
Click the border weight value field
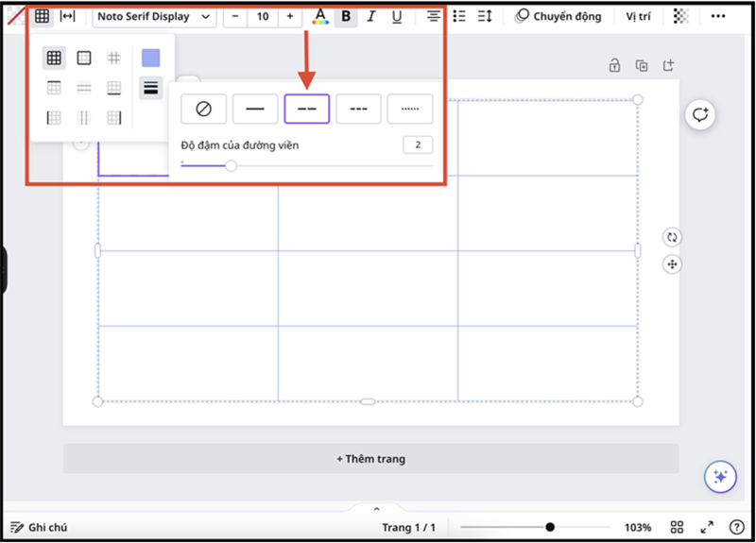(417, 144)
